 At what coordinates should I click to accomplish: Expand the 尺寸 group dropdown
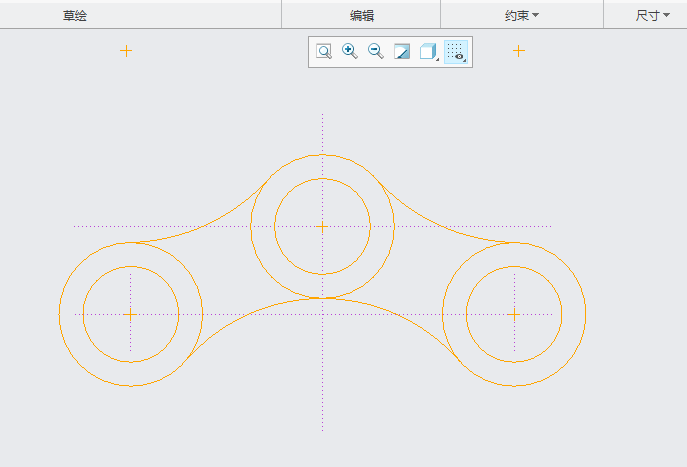tap(652, 15)
